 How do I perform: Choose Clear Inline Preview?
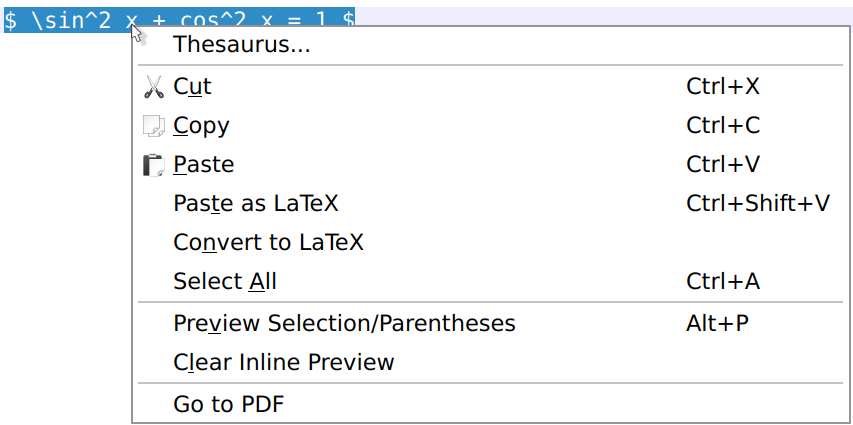[x=283, y=362]
